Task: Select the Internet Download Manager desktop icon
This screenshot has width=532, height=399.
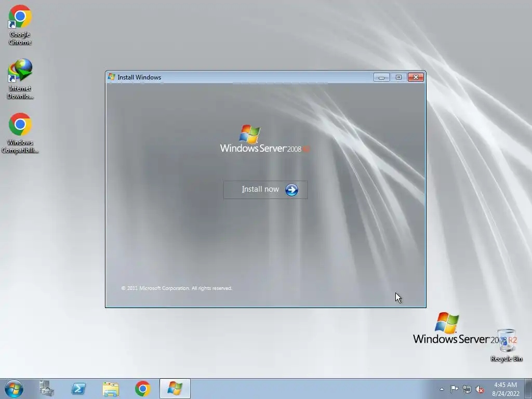Action: (x=20, y=79)
